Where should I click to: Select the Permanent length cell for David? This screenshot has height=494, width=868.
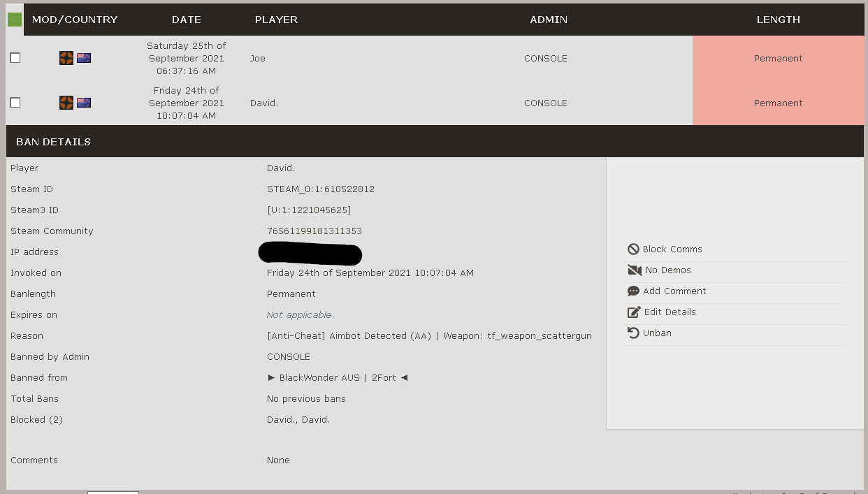[778, 103]
